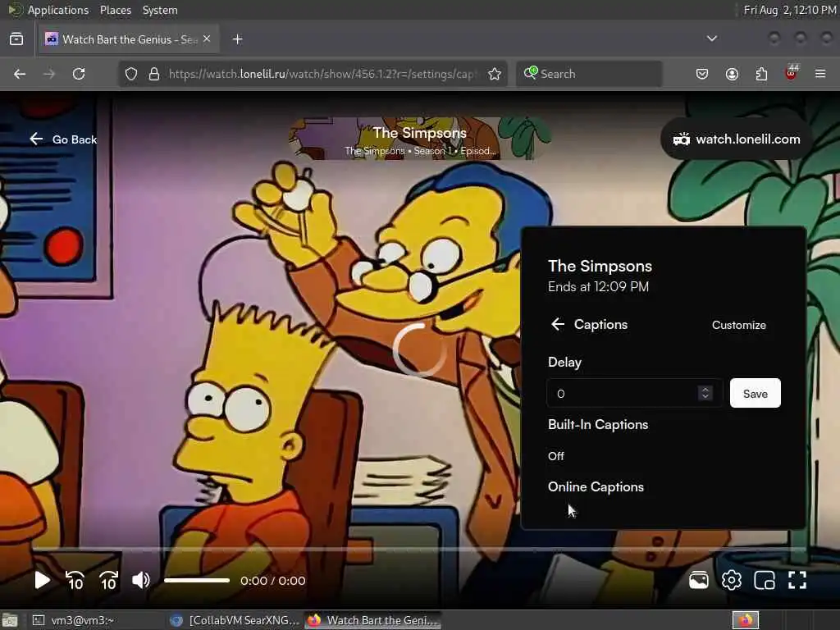
Task: Click the URL address bar
Action: click(322, 74)
